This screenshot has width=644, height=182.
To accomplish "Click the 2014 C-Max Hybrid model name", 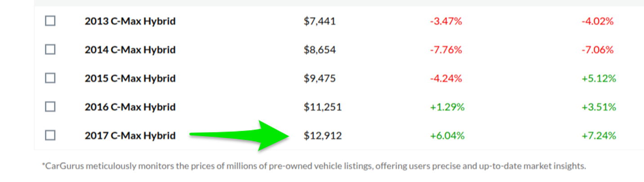I will click(130, 50).
